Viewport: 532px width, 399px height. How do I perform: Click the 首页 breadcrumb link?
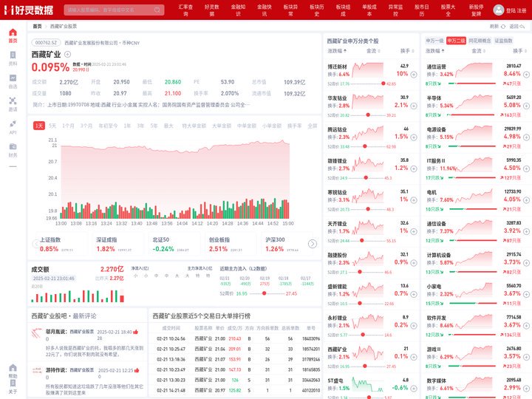click(38, 26)
